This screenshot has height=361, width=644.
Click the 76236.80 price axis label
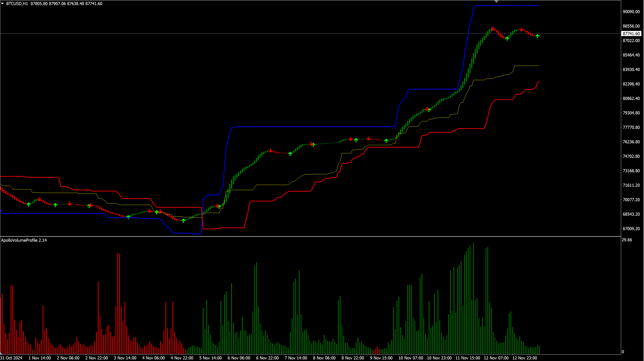pos(631,142)
